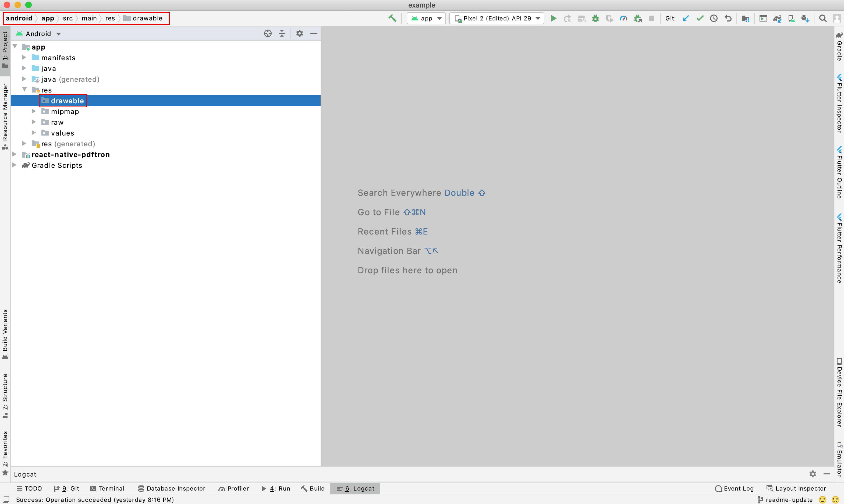The image size is (844, 504).
Task: Expand Gradle Scripts node
Action: pos(15,165)
